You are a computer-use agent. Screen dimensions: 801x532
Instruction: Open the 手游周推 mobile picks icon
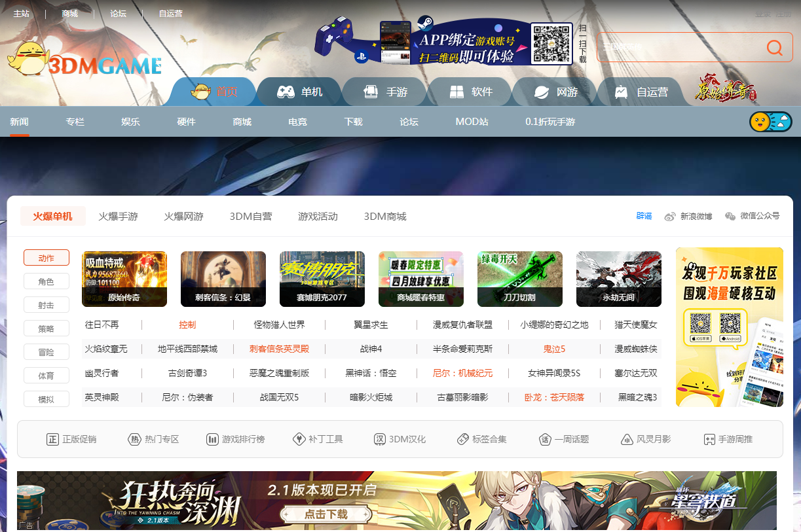click(x=709, y=439)
